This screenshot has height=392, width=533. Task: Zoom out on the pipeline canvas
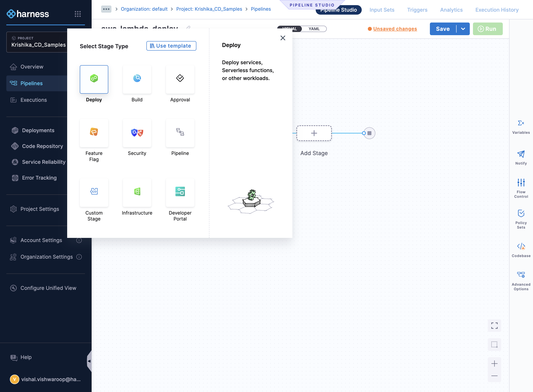coord(494,376)
